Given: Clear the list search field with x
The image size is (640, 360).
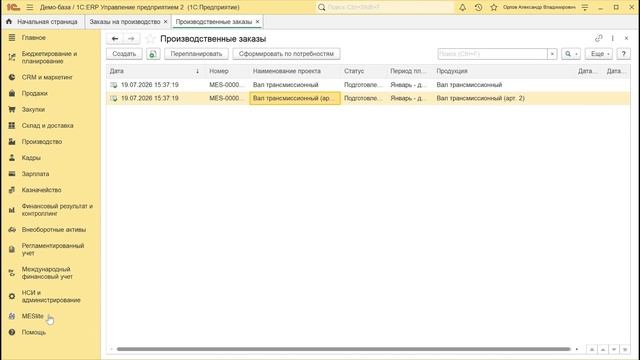Looking at the screenshot, I should 552,54.
